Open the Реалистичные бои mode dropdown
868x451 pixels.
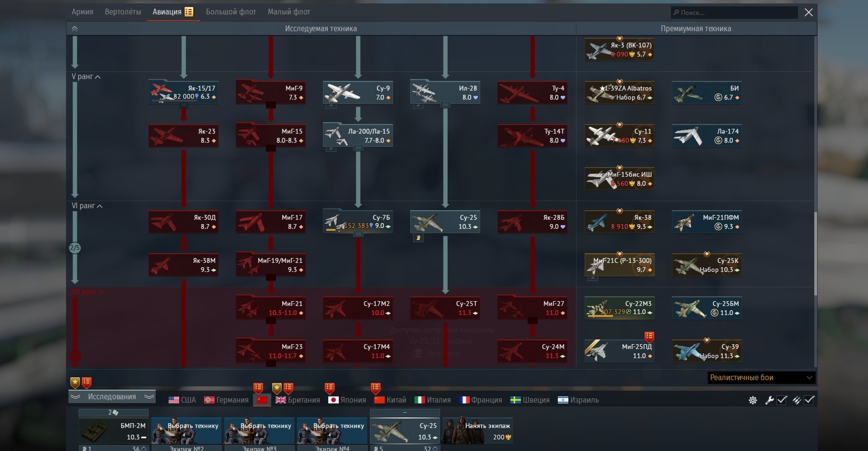pyautogui.click(x=761, y=378)
